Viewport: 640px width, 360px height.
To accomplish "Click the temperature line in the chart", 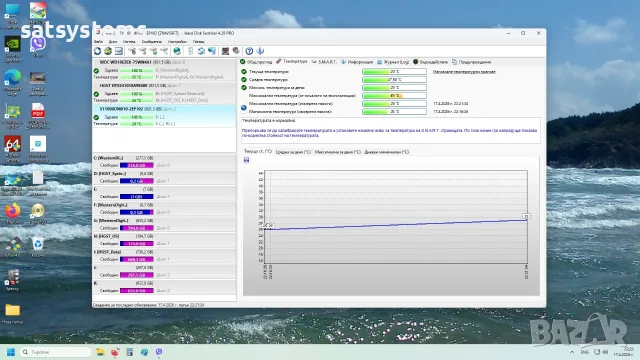I will (x=396, y=224).
